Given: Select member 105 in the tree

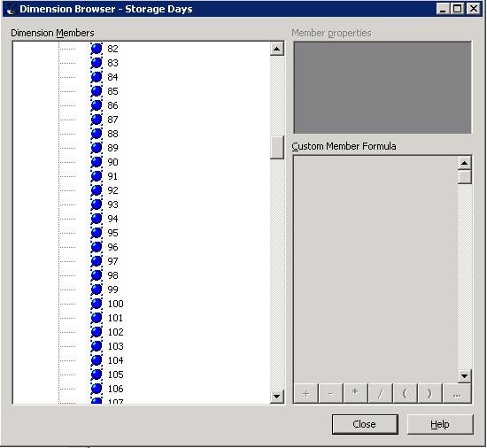Looking at the screenshot, I should click(x=115, y=375).
